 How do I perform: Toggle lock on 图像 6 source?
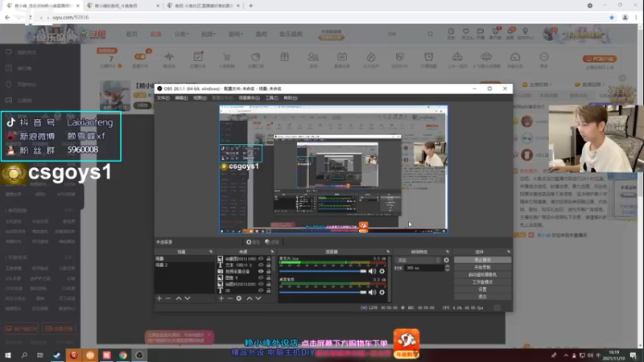coord(269,278)
